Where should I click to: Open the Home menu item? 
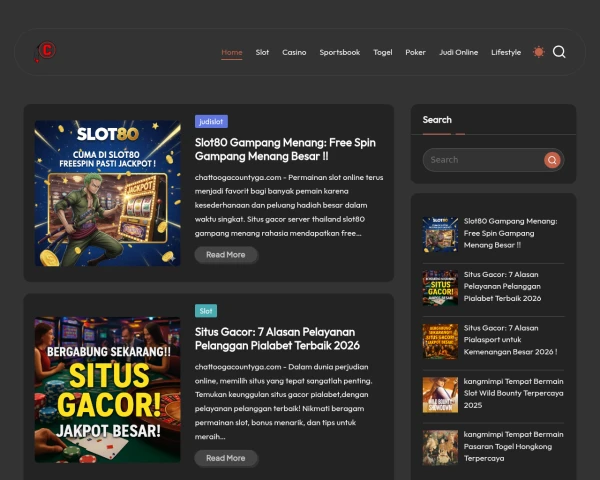point(232,52)
